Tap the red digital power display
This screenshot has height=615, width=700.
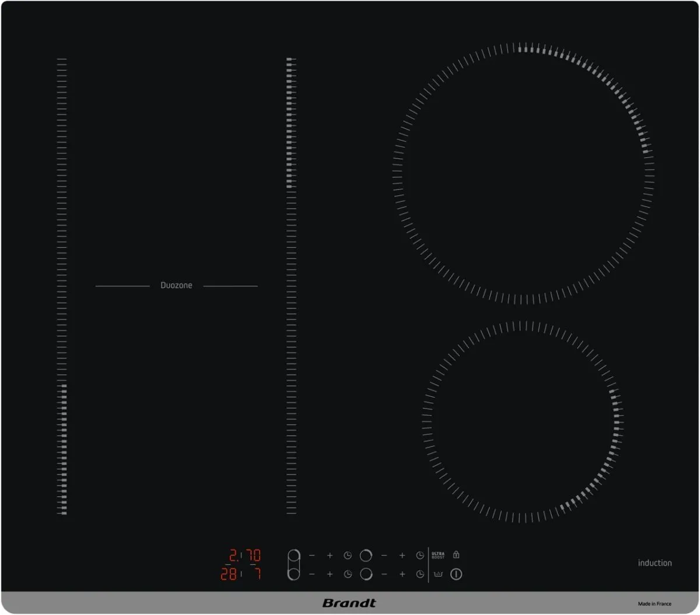(x=240, y=564)
